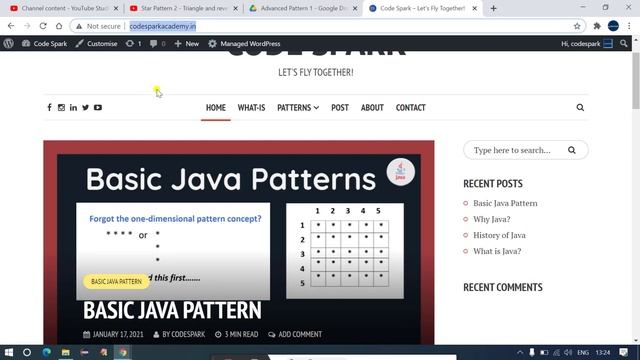Click the browser Back arrow
The width and height of the screenshot is (640, 360).
tap(11, 26)
